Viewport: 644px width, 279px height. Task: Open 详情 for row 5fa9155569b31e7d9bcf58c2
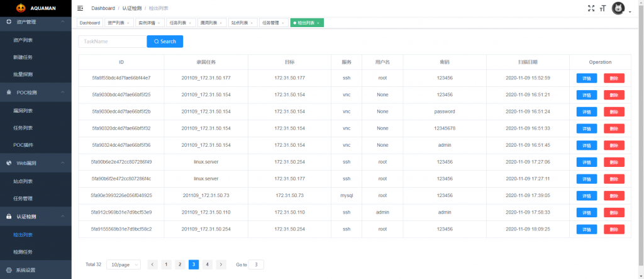(x=587, y=229)
